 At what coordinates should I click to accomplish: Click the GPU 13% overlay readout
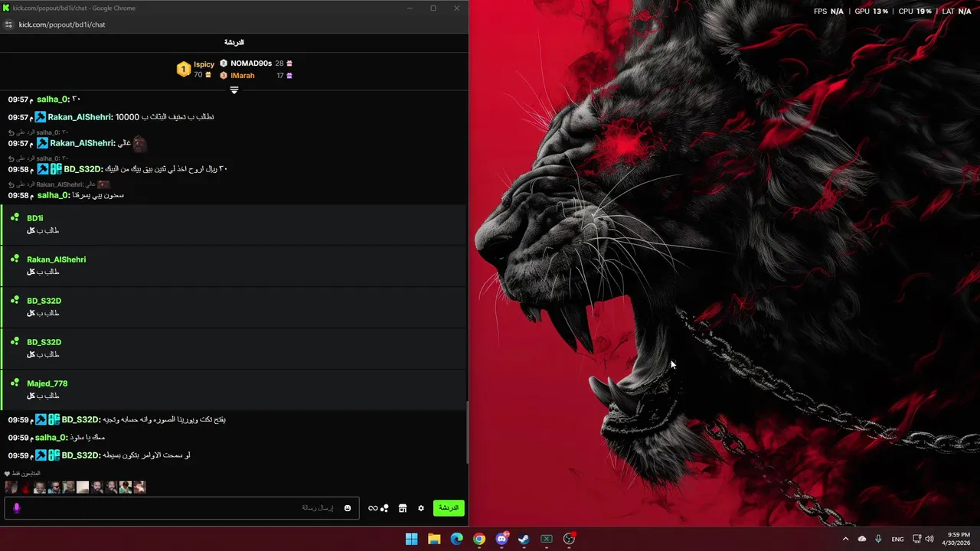(x=871, y=11)
